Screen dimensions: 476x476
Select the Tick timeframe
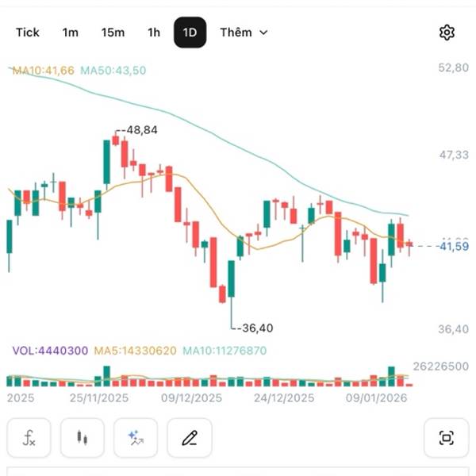(28, 33)
